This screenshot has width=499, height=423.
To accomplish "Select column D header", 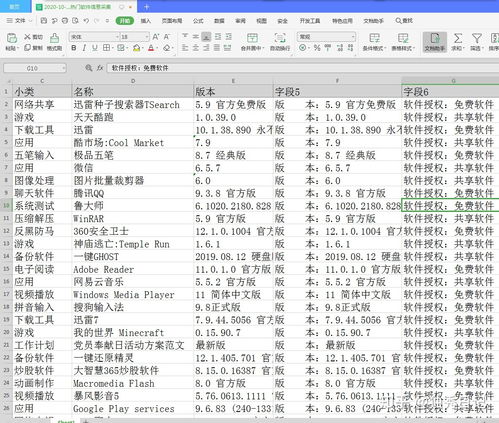I will 133,81.
